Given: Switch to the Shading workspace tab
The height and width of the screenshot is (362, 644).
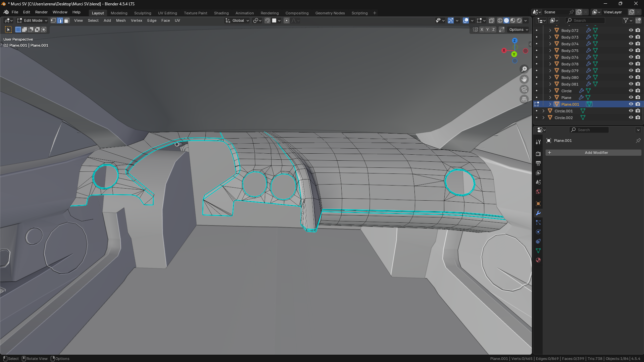Looking at the screenshot, I should coord(221,13).
